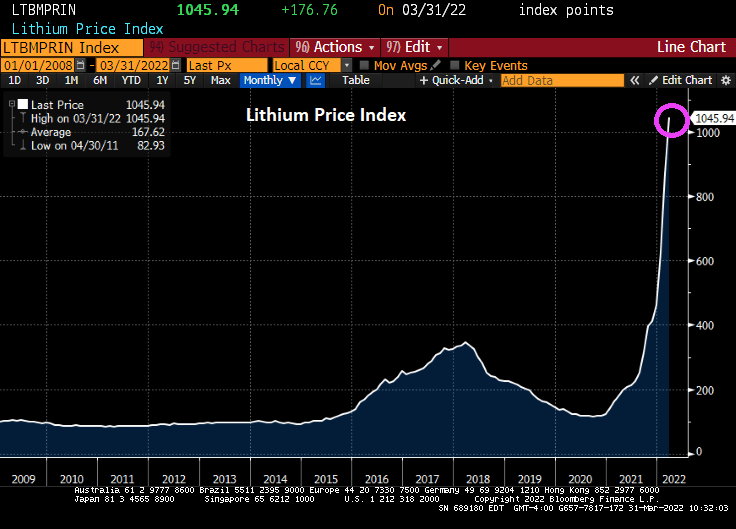Enable the Mov Avgs checkbox

coord(364,65)
